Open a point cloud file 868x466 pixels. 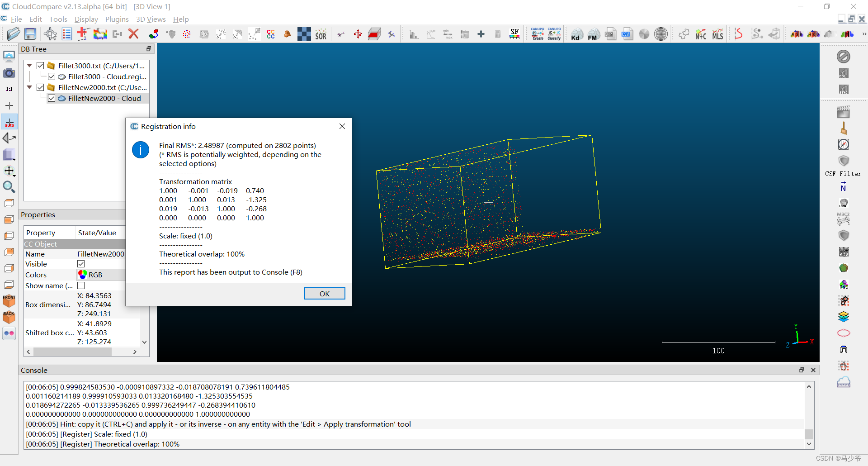click(x=14, y=33)
